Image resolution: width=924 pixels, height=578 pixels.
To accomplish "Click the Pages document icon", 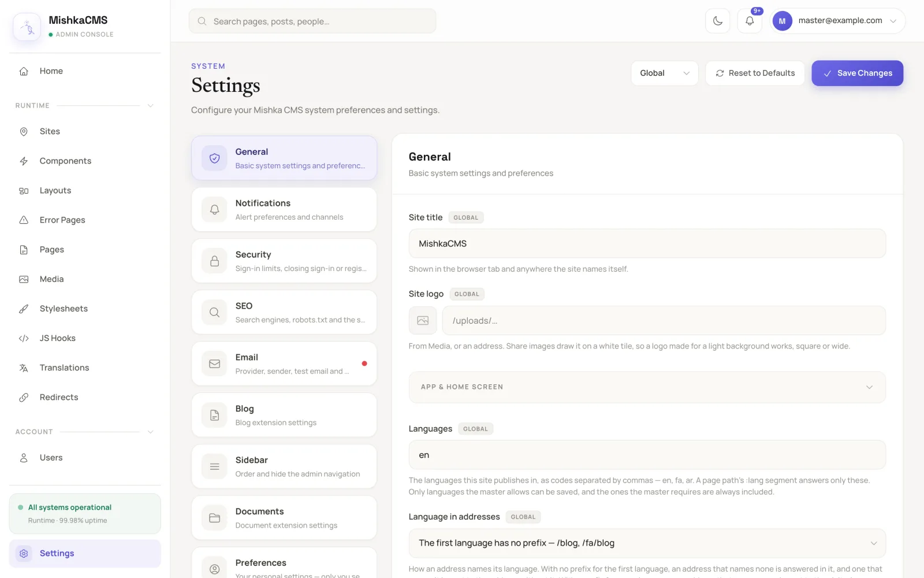I will tap(24, 250).
